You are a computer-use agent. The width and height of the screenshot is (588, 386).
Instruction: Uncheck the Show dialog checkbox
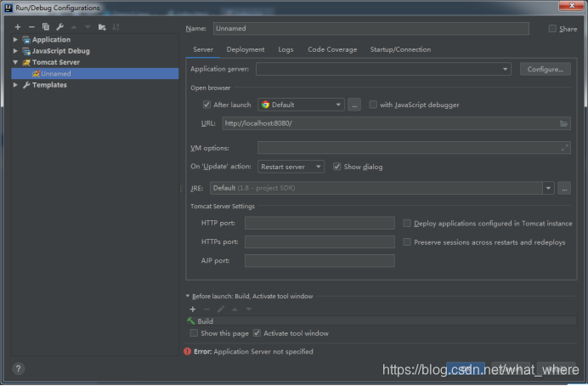point(337,167)
